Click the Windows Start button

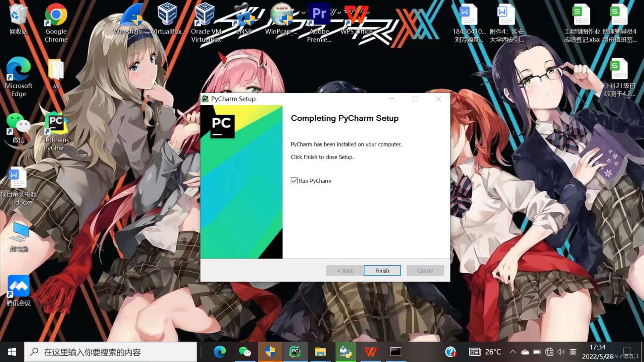[x=12, y=352]
